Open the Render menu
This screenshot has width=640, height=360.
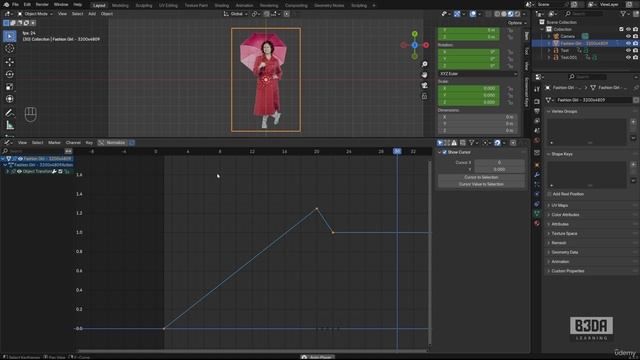pos(42,4)
